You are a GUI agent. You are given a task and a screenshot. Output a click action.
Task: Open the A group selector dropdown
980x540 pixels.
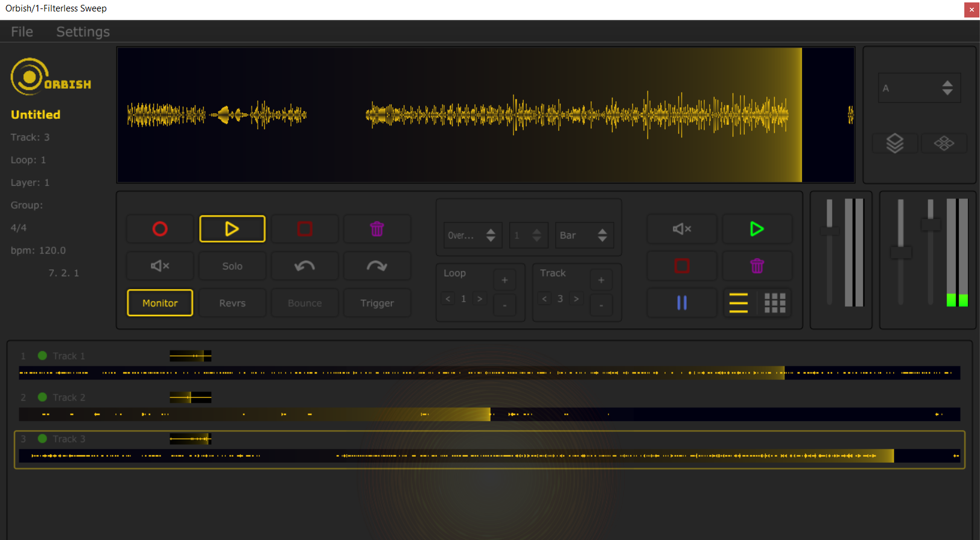pos(919,88)
